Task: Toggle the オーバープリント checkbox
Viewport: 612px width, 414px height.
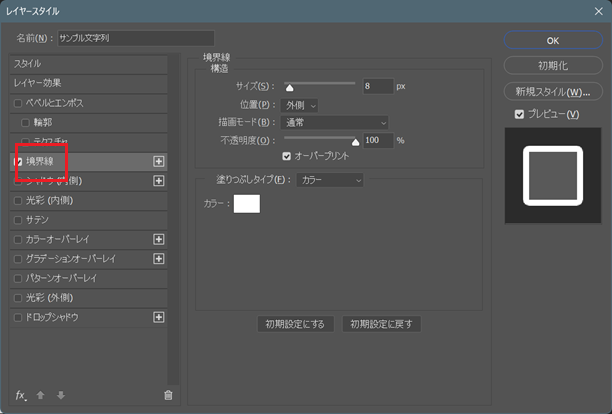Action: (x=287, y=156)
